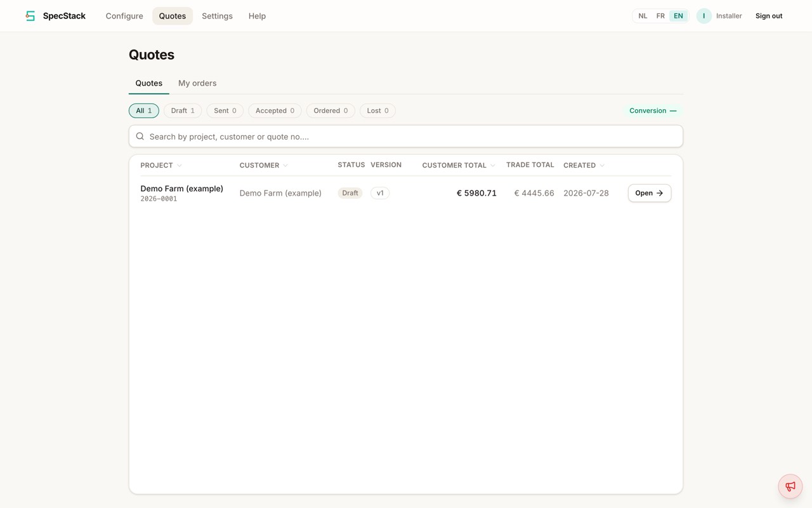Switch to My orders tab
The height and width of the screenshot is (508, 812).
coord(197,83)
